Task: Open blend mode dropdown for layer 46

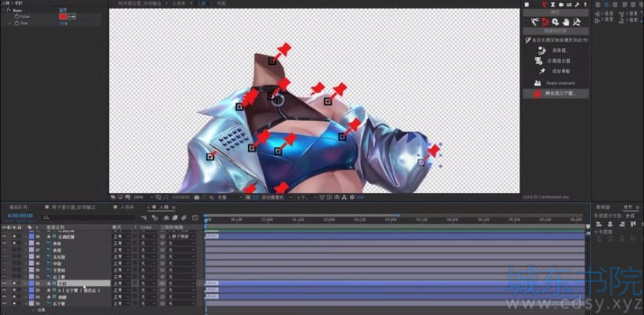Action: 121,243
